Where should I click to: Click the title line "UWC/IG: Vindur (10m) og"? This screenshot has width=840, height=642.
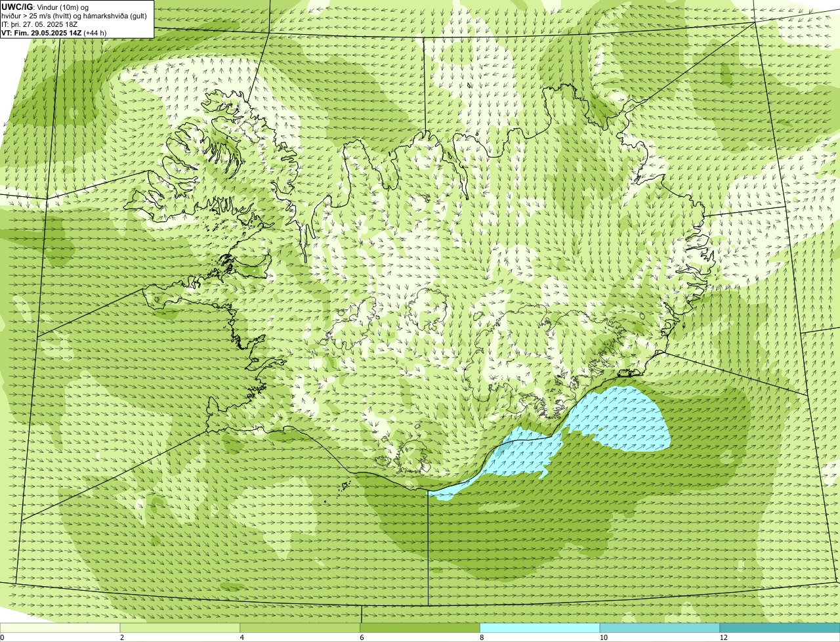pos(45,7)
